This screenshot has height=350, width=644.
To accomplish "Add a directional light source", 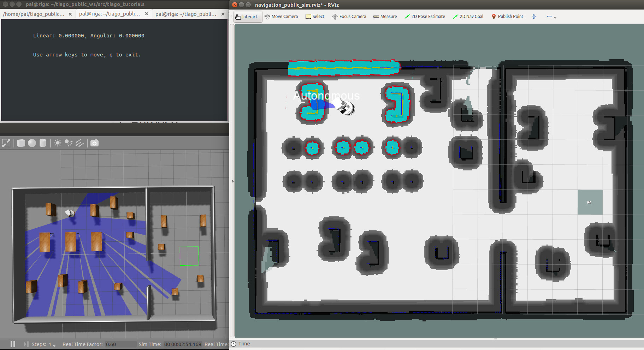I will click(79, 143).
